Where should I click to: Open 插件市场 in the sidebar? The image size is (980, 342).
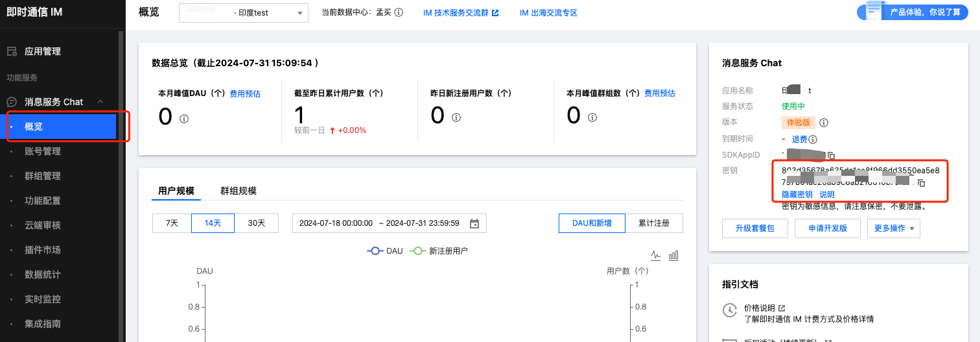43,250
